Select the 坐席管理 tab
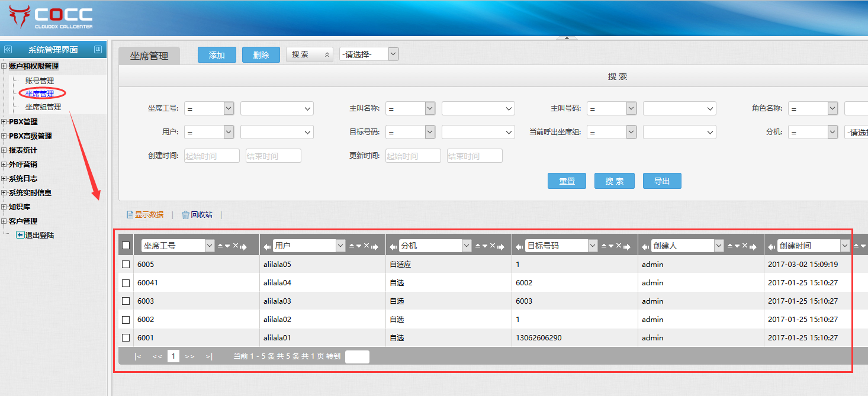The width and height of the screenshot is (868, 396). [149, 56]
